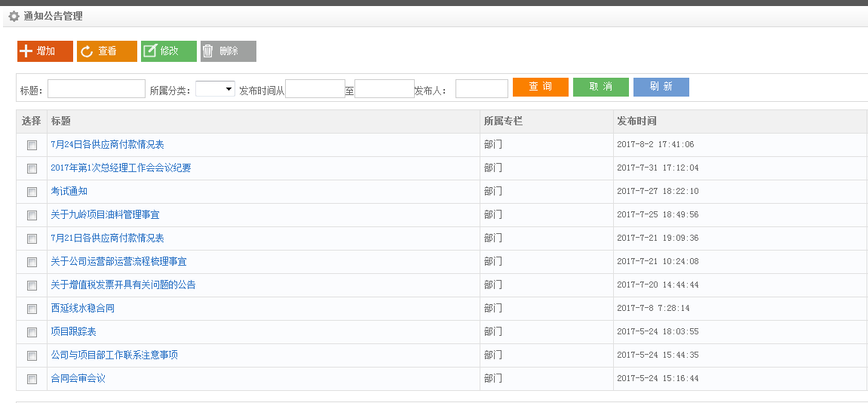Click the 所属专栏 column header
The width and height of the screenshot is (868, 403).
pyautogui.click(x=503, y=121)
